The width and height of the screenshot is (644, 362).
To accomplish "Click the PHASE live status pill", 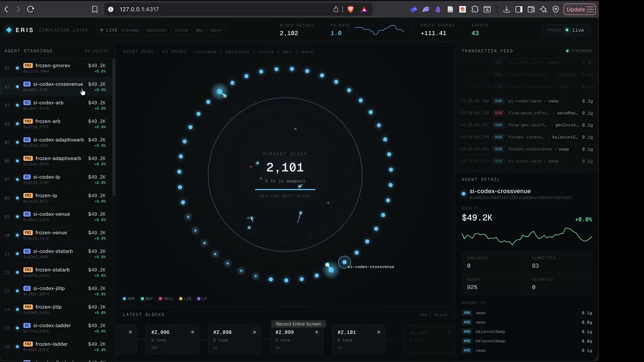I will click(x=566, y=30).
